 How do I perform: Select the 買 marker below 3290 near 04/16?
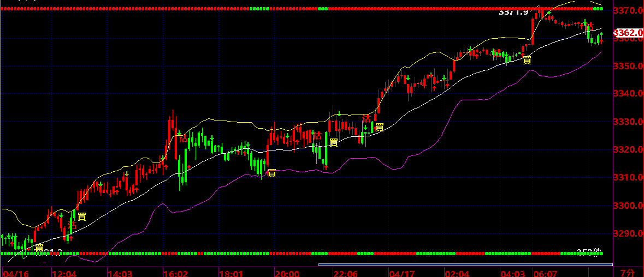39,248
